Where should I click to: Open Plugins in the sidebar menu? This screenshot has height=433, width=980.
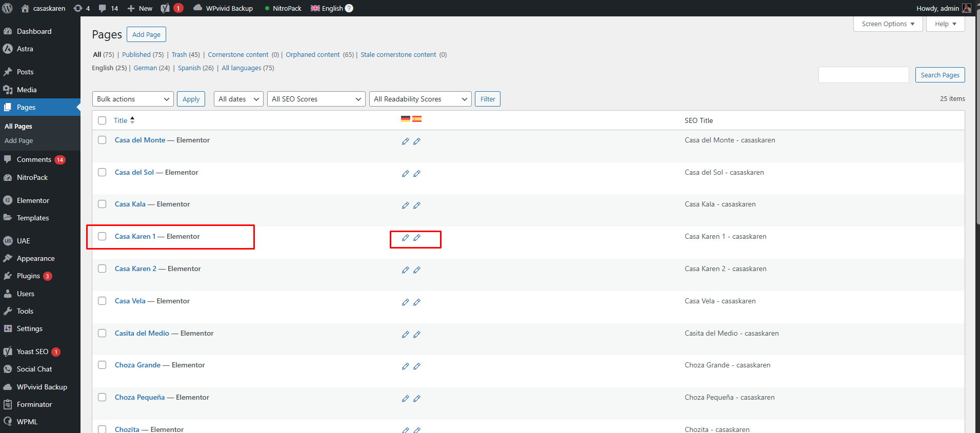click(28, 276)
